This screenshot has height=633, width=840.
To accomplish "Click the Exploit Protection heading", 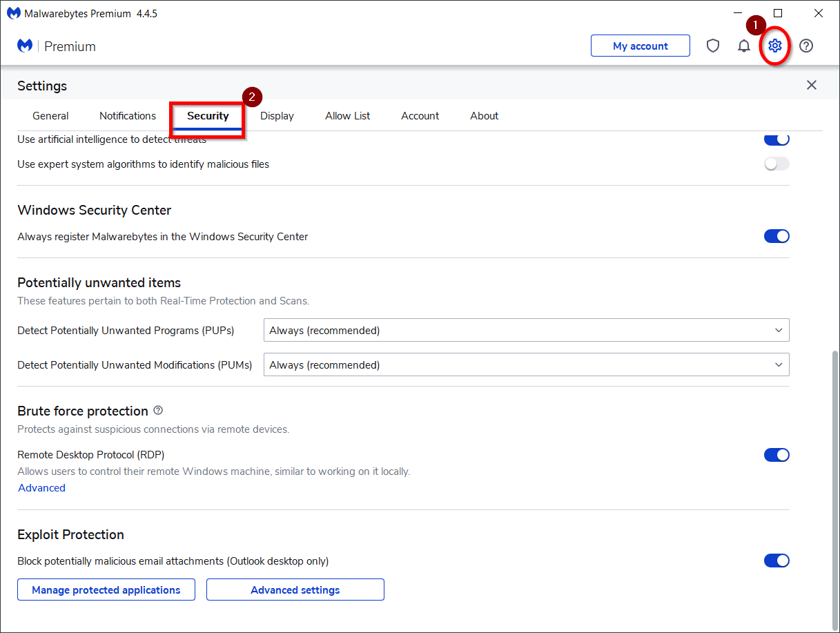I will pyautogui.click(x=71, y=534).
